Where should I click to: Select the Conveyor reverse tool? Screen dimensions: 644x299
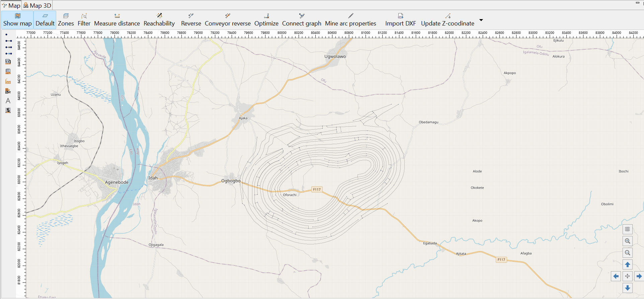click(228, 20)
